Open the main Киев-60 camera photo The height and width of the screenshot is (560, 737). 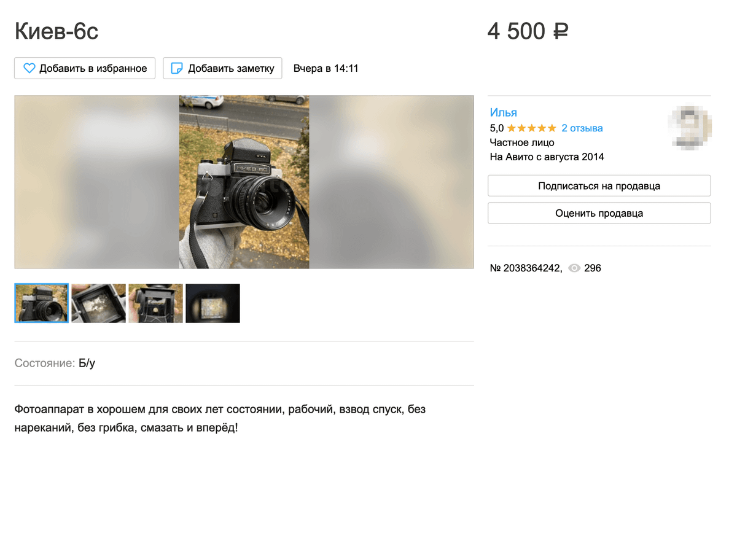coord(244,182)
